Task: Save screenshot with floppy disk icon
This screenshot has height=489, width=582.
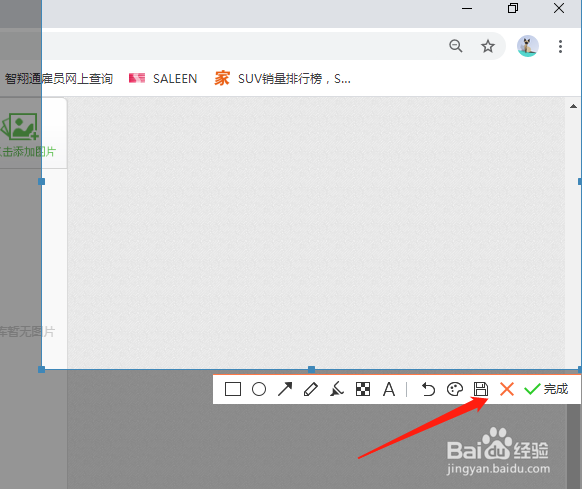Action: [x=481, y=389]
